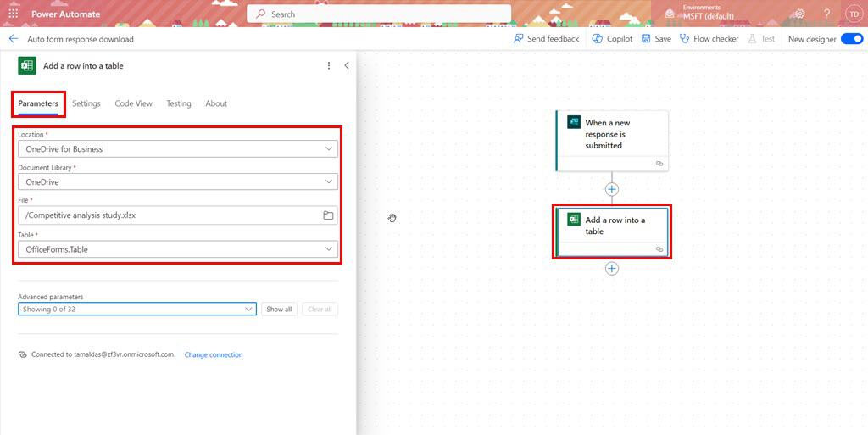Screen dimensions: 868x435
Task: Click the search magnifier icon
Action: pos(260,14)
